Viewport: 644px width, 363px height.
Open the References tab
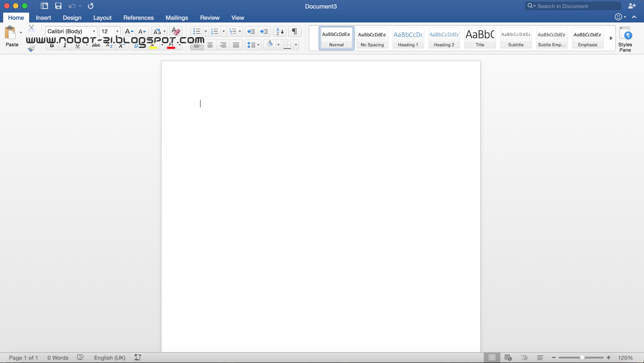pyautogui.click(x=138, y=18)
